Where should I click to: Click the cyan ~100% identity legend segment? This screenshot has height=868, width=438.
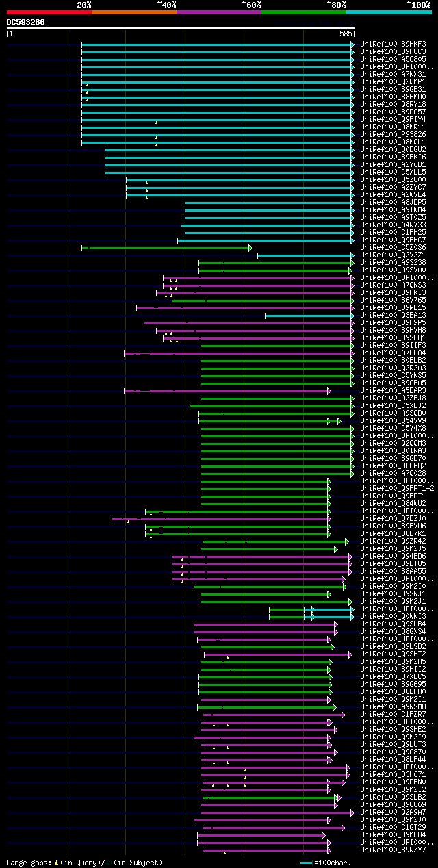pos(389,12)
